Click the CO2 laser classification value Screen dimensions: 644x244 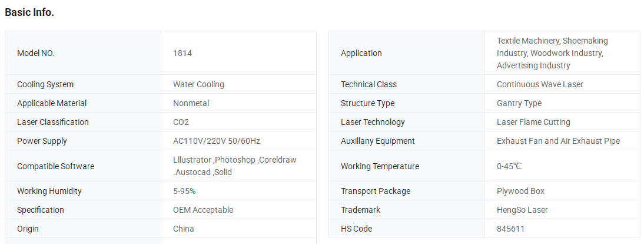[x=181, y=122]
